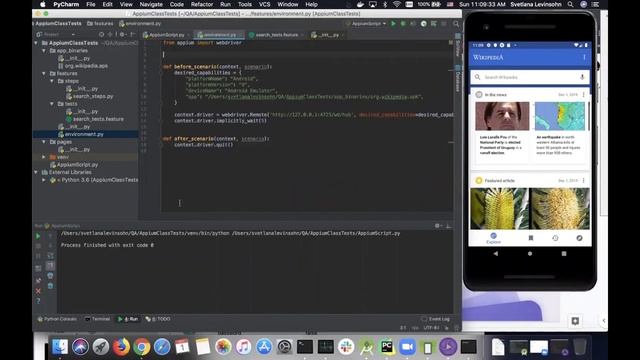
Task: Tap the Android home circle button
Action: click(x=530, y=253)
